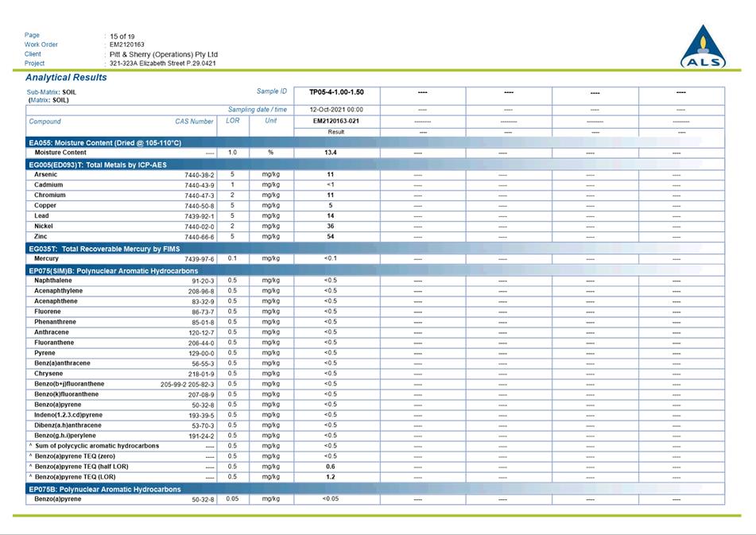Click the 'CAS Number' column header
The width and height of the screenshot is (756, 535).
pyautogui.click(x=194, y=122)
